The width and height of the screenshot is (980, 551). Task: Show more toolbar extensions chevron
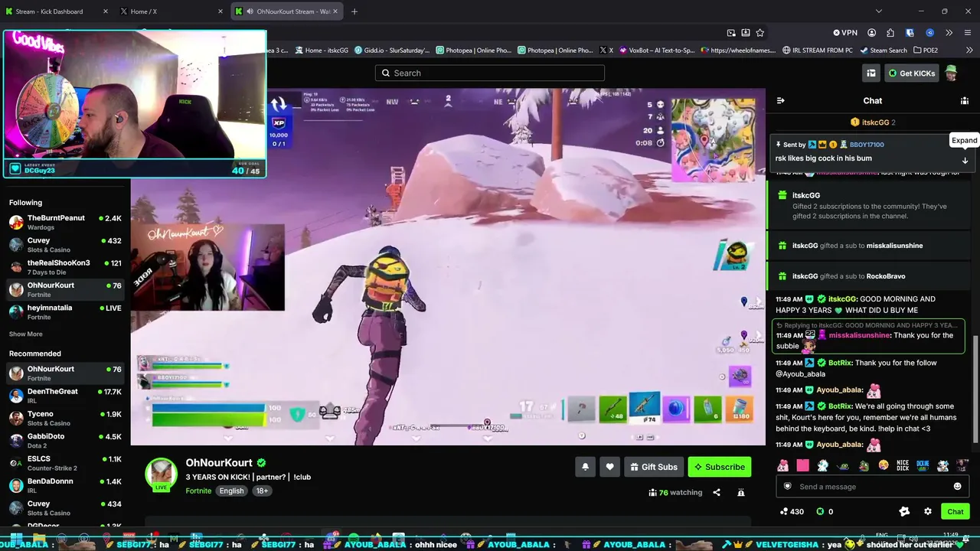(949, 33)
